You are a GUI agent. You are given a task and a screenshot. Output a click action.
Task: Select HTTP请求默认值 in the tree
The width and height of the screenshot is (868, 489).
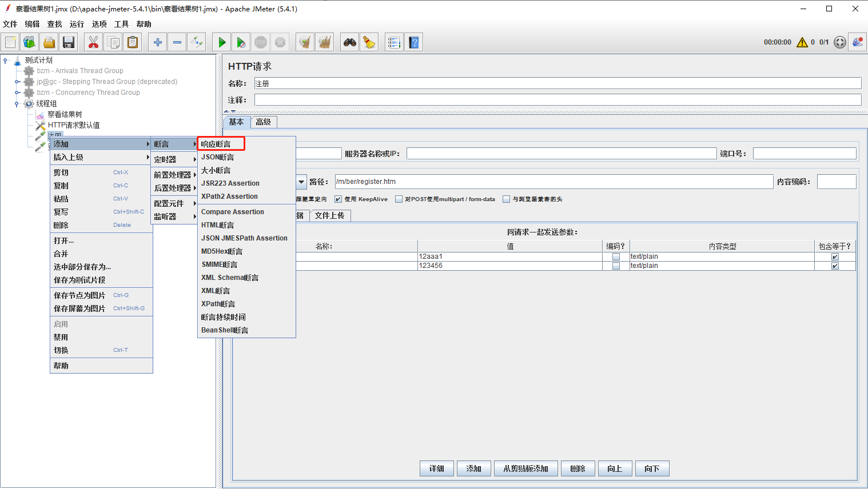74,125
